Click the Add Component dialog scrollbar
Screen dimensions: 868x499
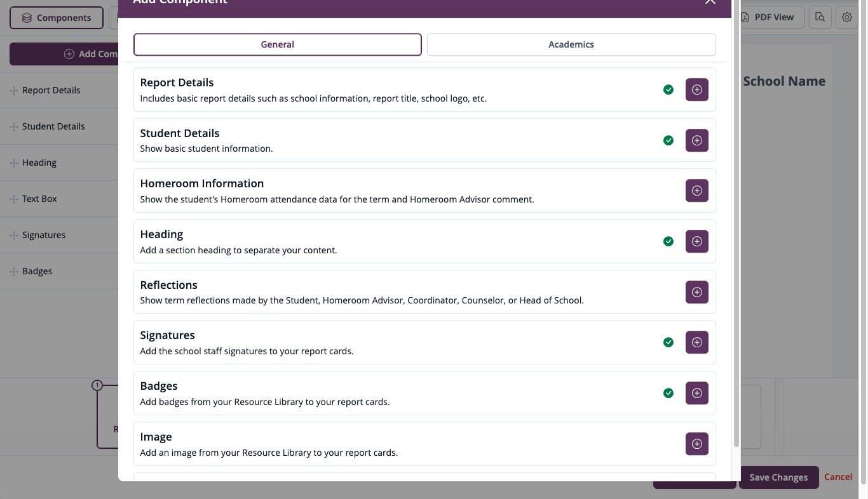coord(736,222)
